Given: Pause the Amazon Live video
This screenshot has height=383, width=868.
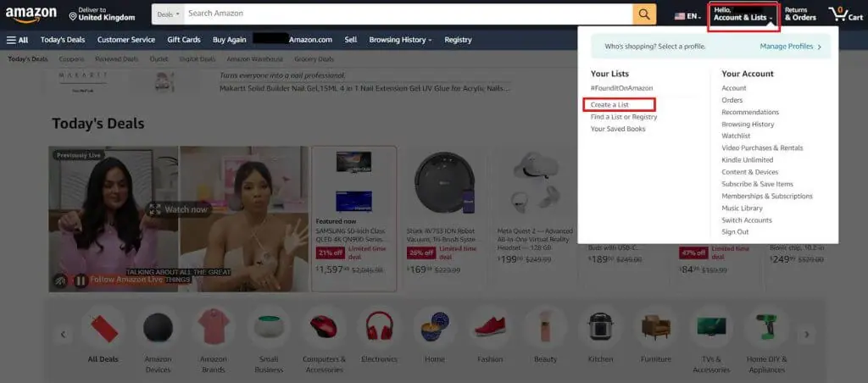Looking at the screenshot, I should pyautogui.click(x=81, y=280).
